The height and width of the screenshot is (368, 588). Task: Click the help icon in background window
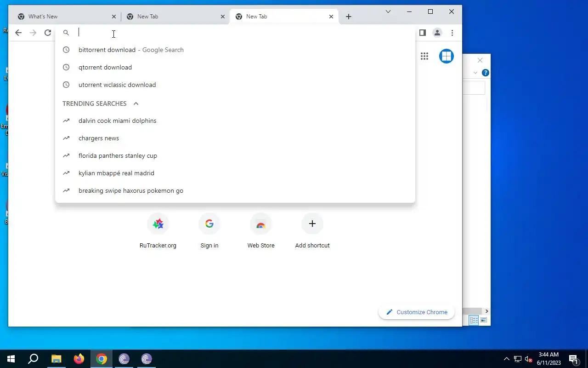tap(486, 73)
